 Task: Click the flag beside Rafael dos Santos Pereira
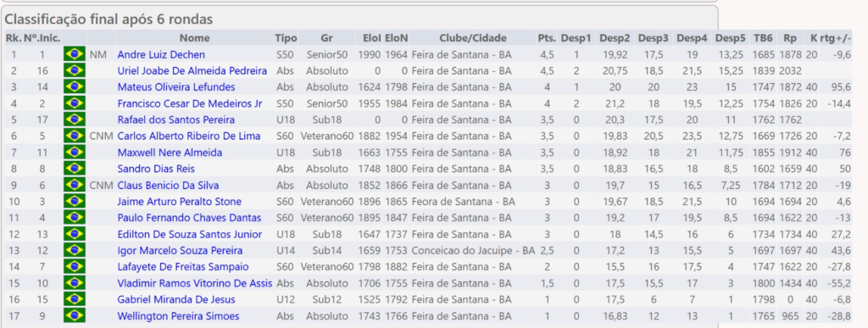click(x=75, y=120)
